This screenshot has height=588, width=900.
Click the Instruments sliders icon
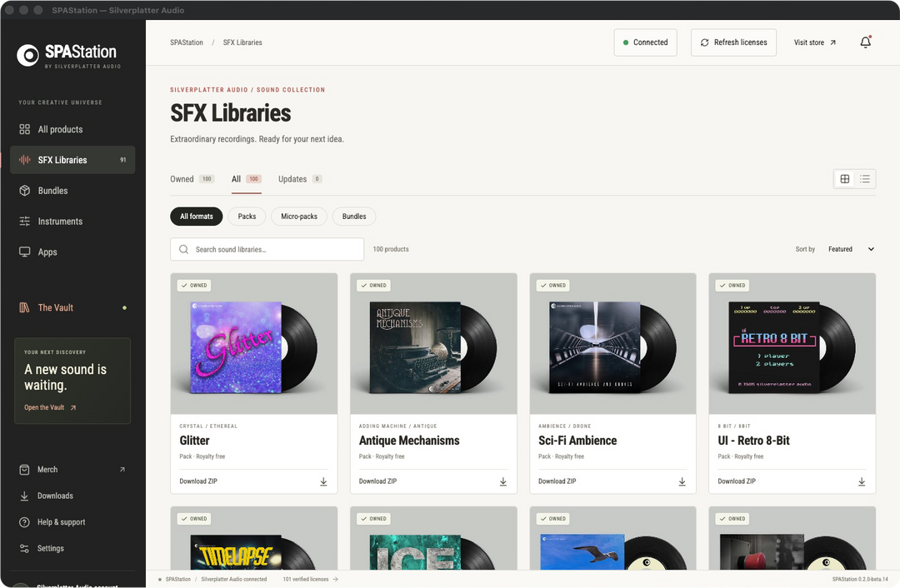[x=25, y=222]
